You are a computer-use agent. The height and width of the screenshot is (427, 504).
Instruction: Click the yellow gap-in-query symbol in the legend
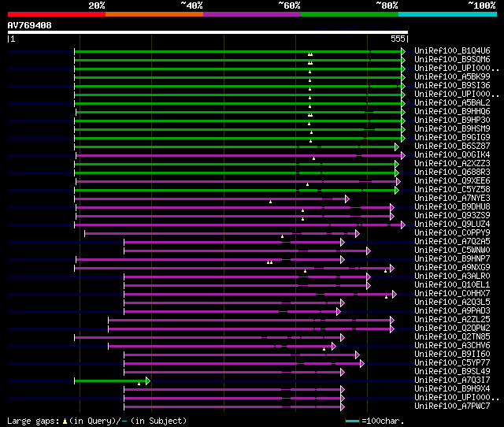tap(65, 421)
